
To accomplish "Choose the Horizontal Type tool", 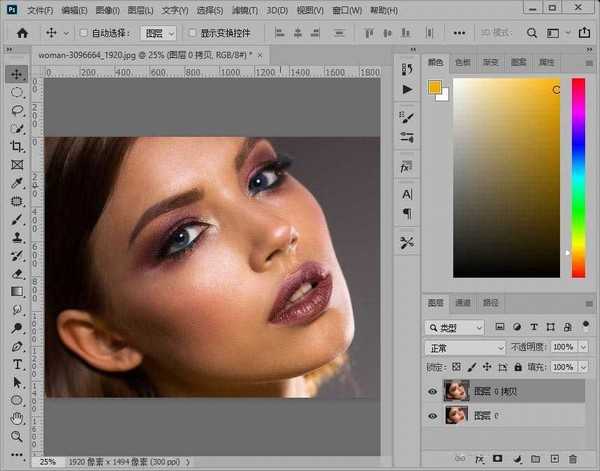I will coord(17,364).
